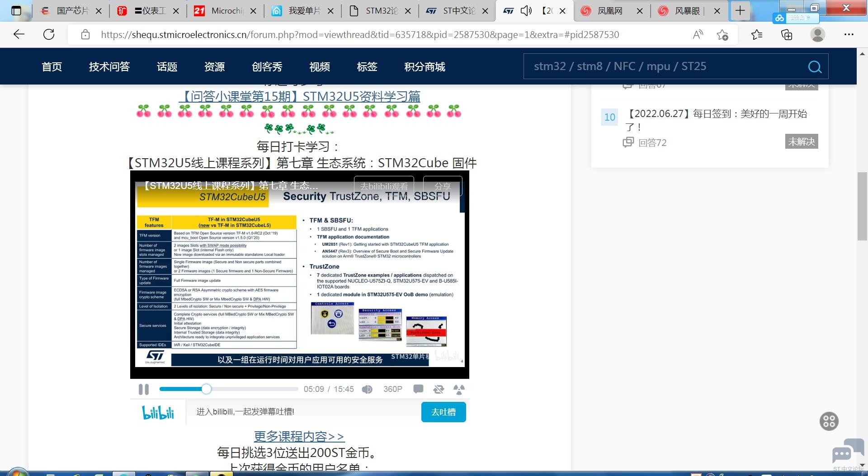Open the 视频 nav item
This screenshot has width=868, height=476.
320,67
